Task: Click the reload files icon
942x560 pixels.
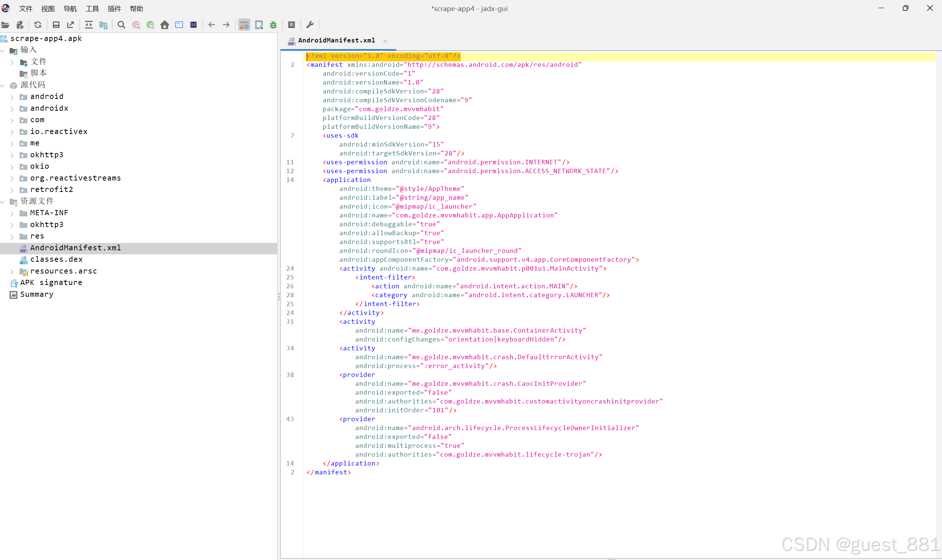Action: coord(38,25)
